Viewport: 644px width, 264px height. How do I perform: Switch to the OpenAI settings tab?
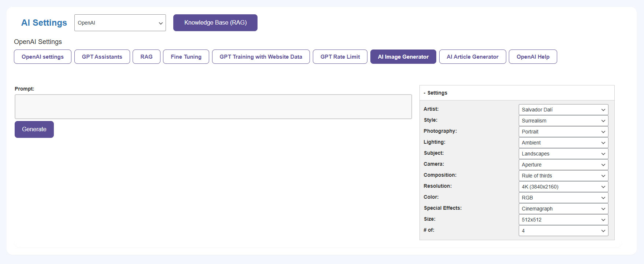coord(42,57)
